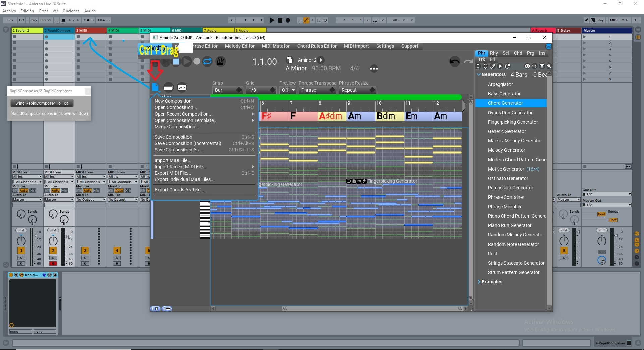
Task: Open Ableton quantization menu showing 1 Bar
Action: coord(103,20)
